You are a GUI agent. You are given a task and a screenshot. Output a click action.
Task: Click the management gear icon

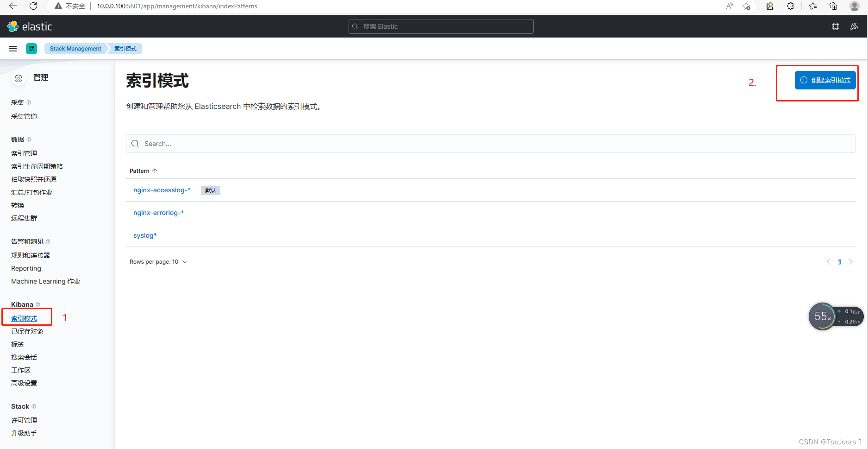click(19, 78)
